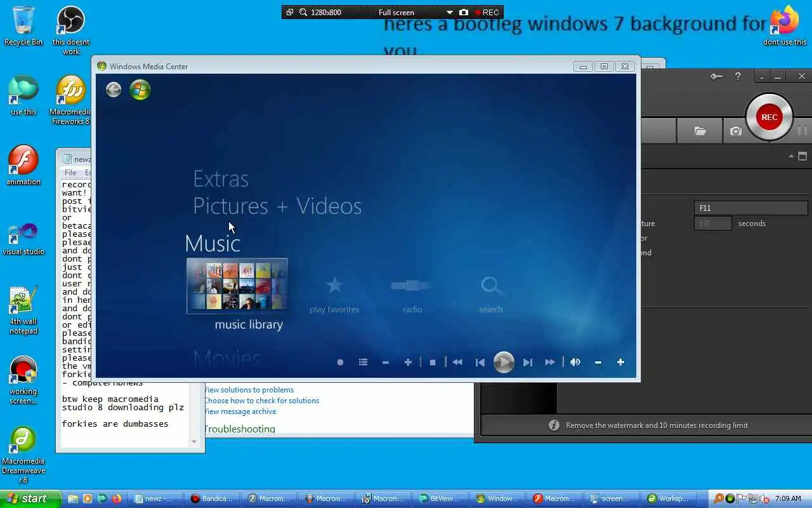Image resolution: width=812 pixels, height=508 pixels.
Task: Skip to previous track
Action: pos(480,362)
